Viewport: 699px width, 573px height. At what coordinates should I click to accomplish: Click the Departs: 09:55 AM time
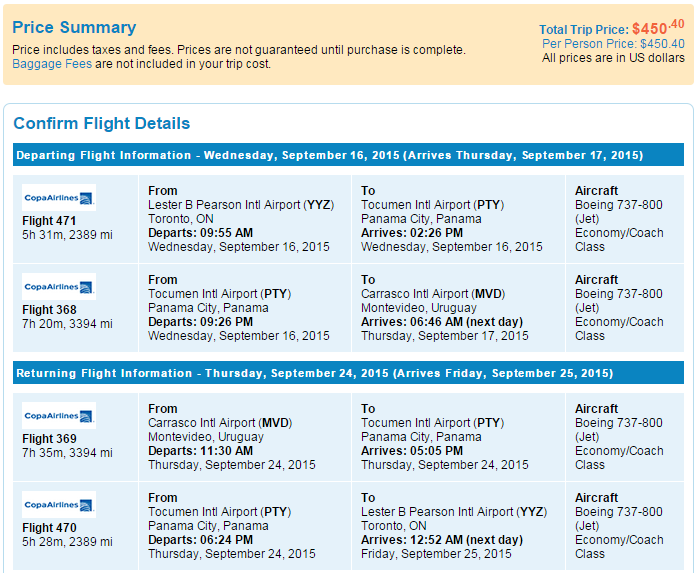click(x=201, y=233)
